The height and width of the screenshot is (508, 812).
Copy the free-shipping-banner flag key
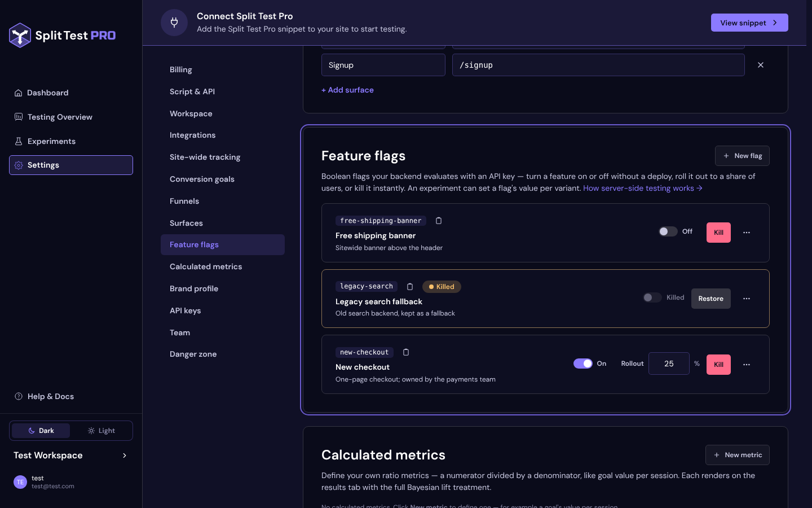click(439, 221)
